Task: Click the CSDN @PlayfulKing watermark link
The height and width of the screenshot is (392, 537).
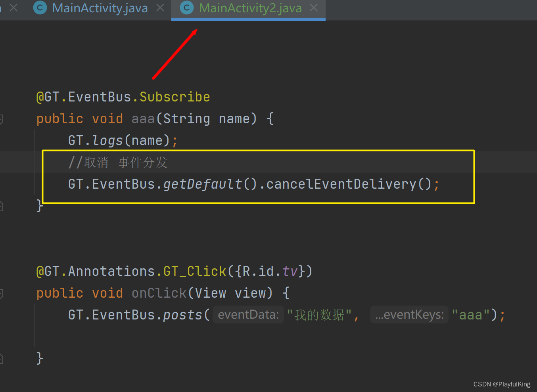Action: click(x=501, y=384)
